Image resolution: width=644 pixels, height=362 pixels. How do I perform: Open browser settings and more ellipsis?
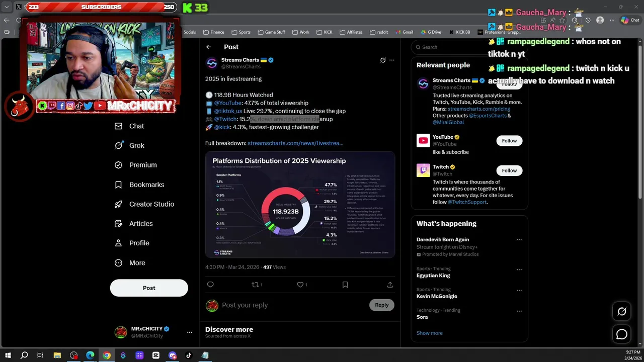[612, 20]
